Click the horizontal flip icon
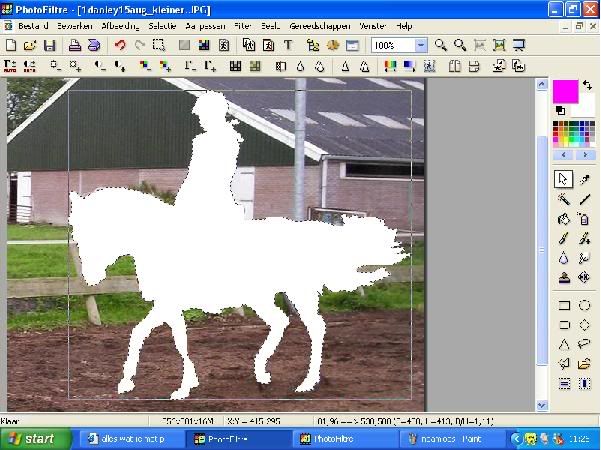This screenshot has height=450, width=601. [x=454, y=66]
